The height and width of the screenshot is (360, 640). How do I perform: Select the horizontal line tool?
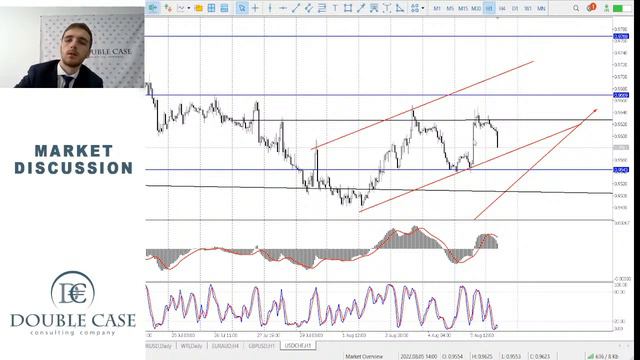pos(282,8)
